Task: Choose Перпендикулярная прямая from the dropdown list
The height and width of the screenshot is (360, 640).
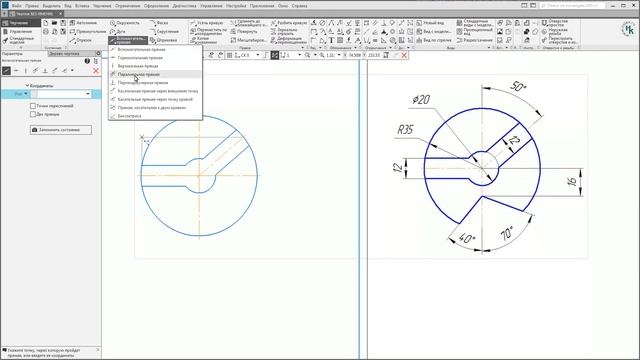Action: 155,82
